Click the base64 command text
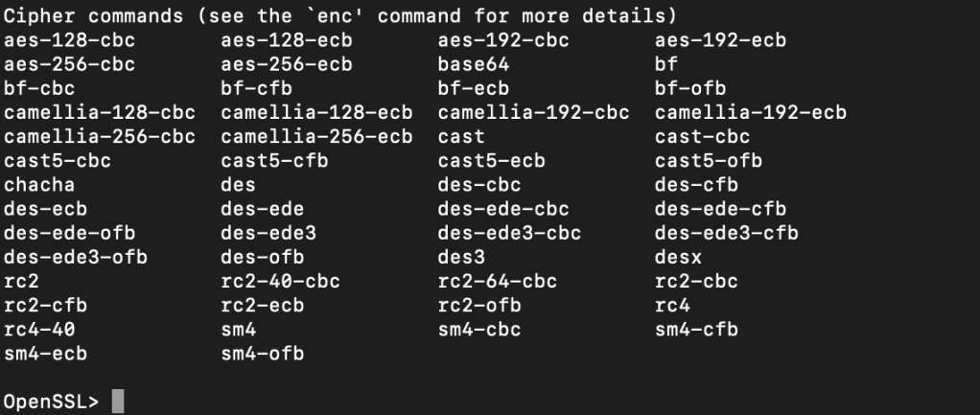The height and width of the screenshot is (415, 980). [474, 65]
